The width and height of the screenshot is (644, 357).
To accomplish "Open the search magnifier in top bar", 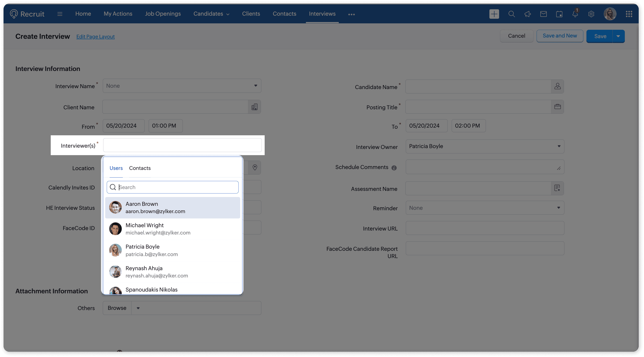I will coord(511,14).
